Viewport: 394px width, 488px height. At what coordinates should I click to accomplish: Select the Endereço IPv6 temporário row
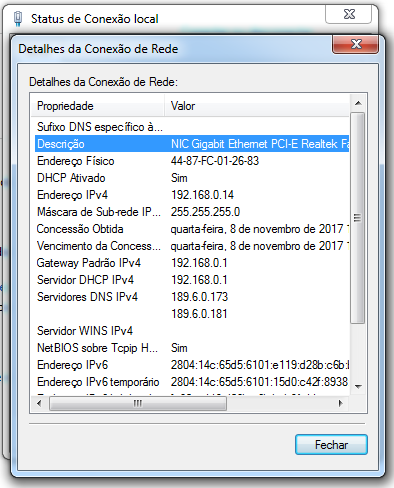pos(192,382)
